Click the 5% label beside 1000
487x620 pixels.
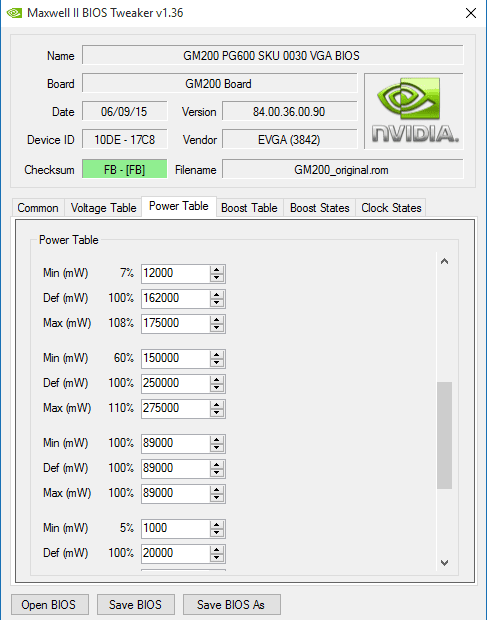click(127, 528)
